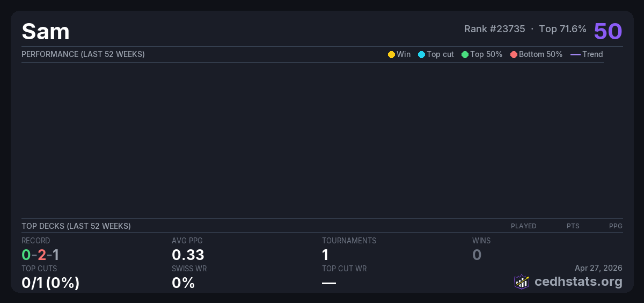Image resolution: width=644 pixels, height=303 pixels.
Task: Click the 0-2-1 record value
Action: (40, 255)
